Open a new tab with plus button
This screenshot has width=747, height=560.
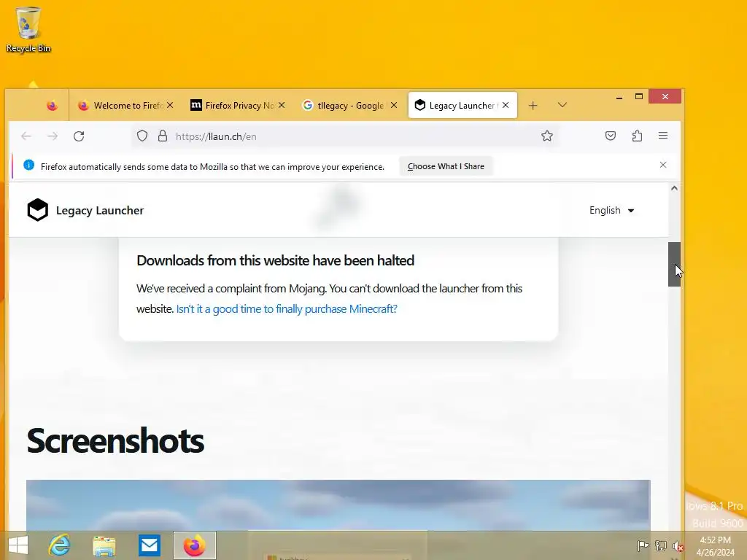point(533,105)
